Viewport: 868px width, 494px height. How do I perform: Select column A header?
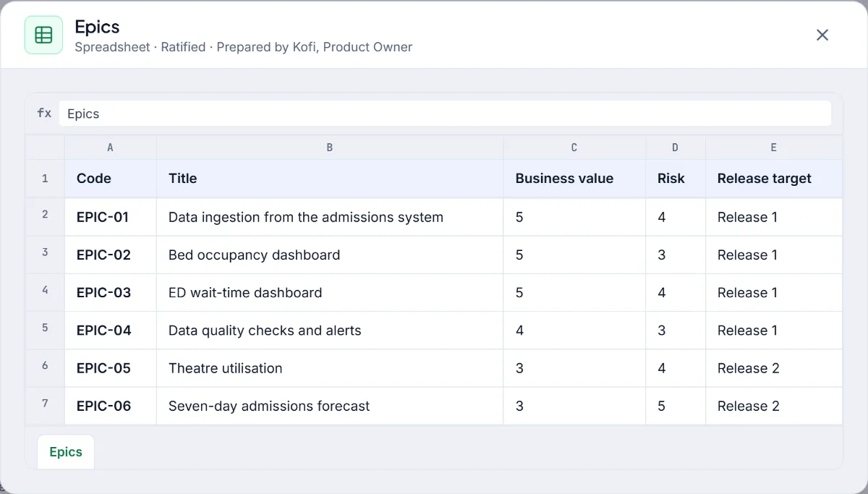click(x=110, y=148)
